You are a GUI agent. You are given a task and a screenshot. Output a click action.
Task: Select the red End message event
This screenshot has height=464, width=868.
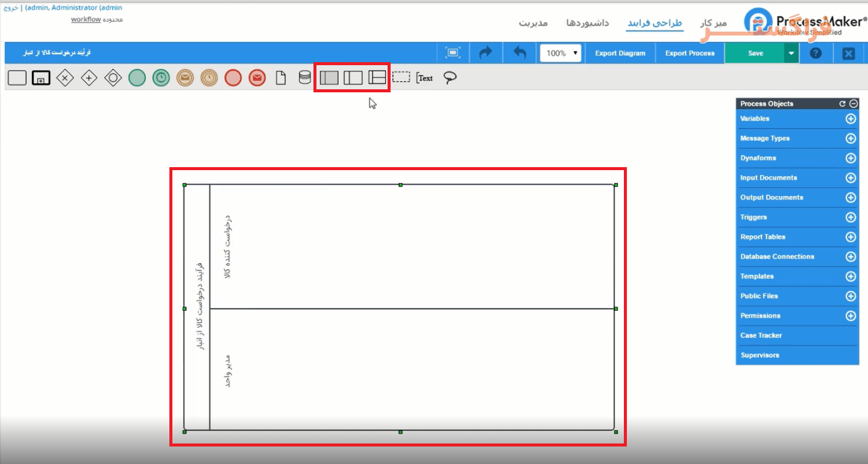pyautogui.click(x=257, y=78)
